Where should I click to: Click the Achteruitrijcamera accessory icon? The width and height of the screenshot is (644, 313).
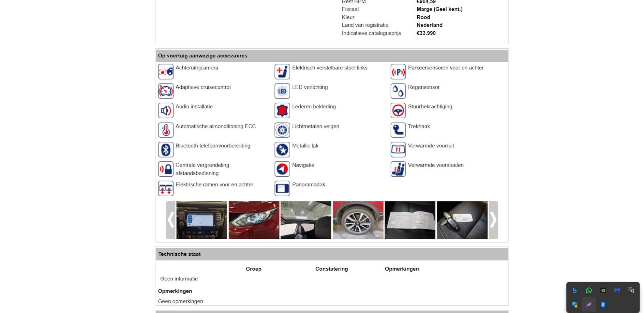pyautogui.click(x=166, y=72)
